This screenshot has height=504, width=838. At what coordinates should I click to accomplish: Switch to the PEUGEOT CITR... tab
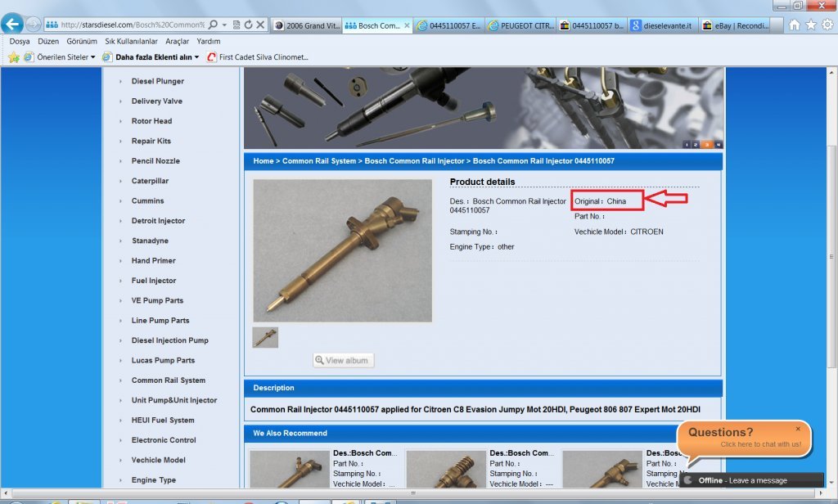tap(520, 25)
